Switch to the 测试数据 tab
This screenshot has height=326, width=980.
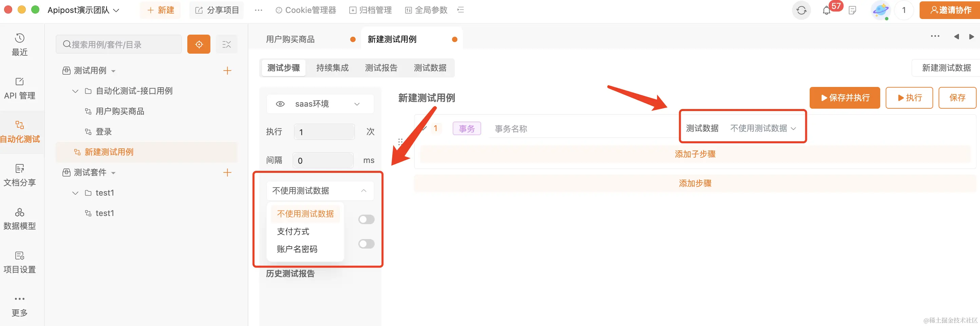tap(430, 68)
